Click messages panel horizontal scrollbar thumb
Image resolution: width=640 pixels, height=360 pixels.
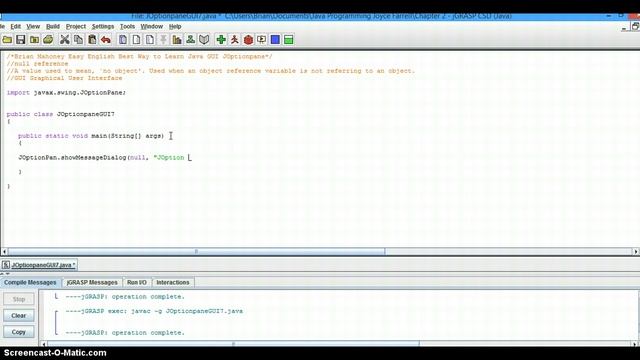coord(233,344)
